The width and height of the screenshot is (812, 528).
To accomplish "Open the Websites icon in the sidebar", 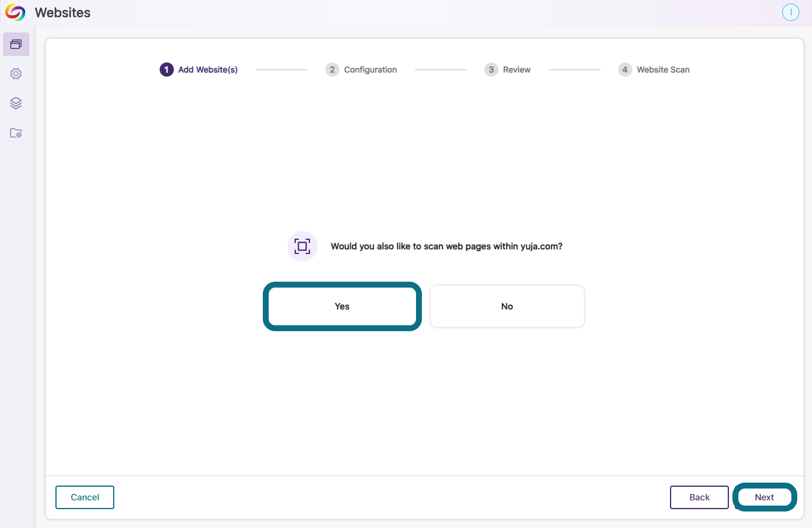I will pos(16,44).
